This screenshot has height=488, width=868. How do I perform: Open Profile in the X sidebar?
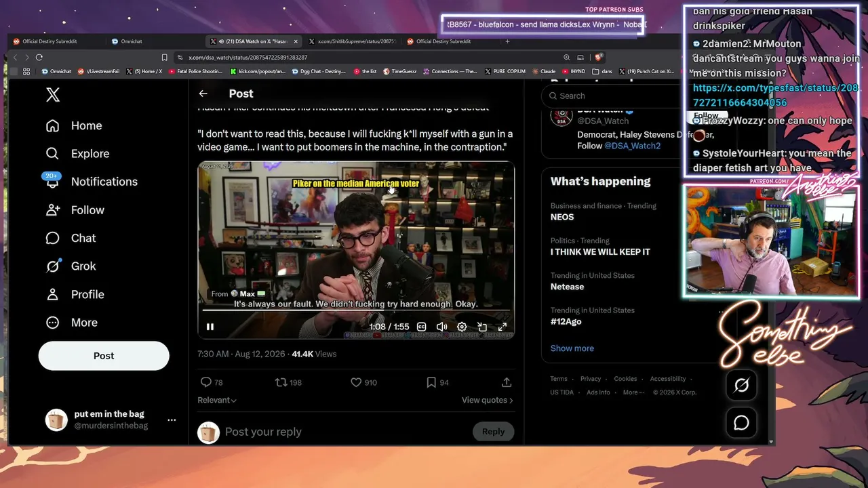click(x=75, y=294)
